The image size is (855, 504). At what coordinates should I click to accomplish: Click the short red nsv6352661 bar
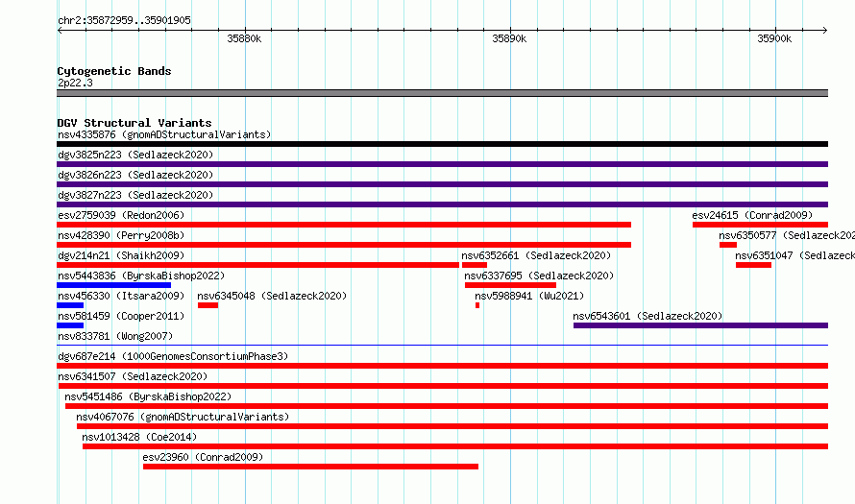475,265
